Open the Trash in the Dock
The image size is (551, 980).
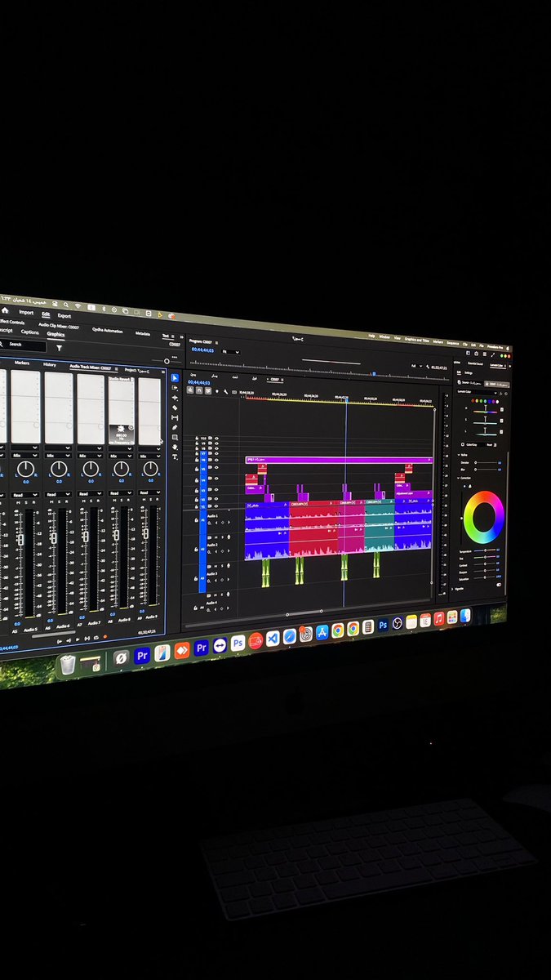(x=69, y=666)
